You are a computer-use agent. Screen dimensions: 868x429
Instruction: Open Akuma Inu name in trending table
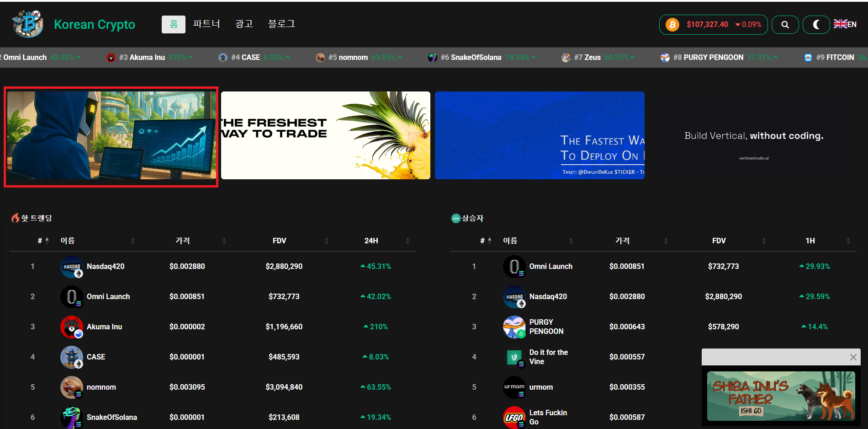(104, 327)
